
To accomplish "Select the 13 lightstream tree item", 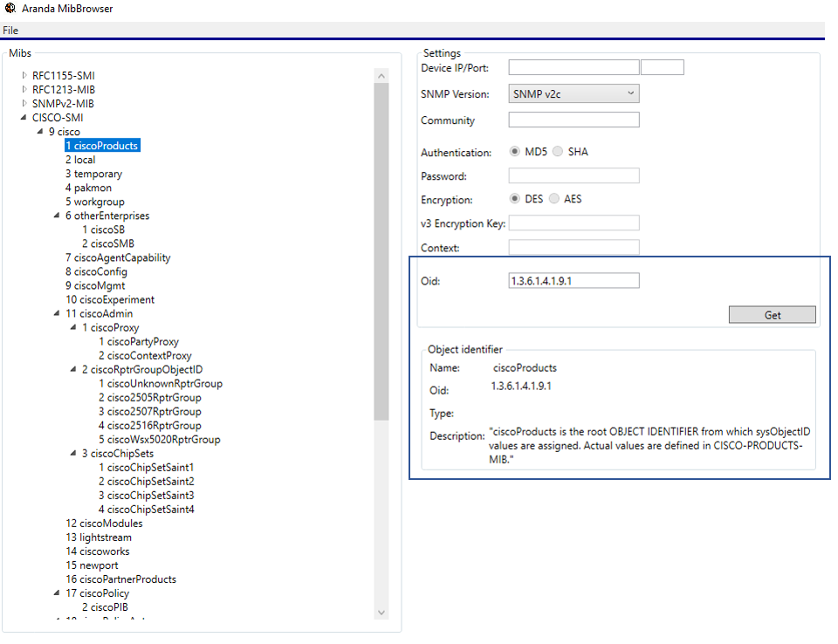I will [99, 538].
